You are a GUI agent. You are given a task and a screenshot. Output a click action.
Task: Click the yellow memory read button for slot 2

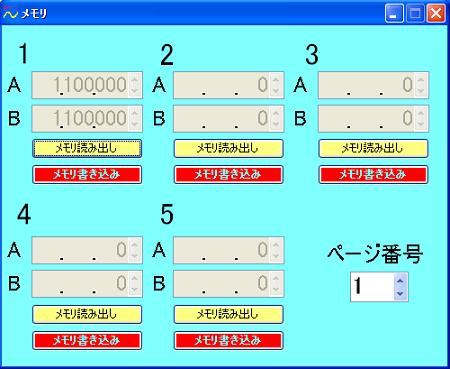pyautogui.click(x=228, y=148)
